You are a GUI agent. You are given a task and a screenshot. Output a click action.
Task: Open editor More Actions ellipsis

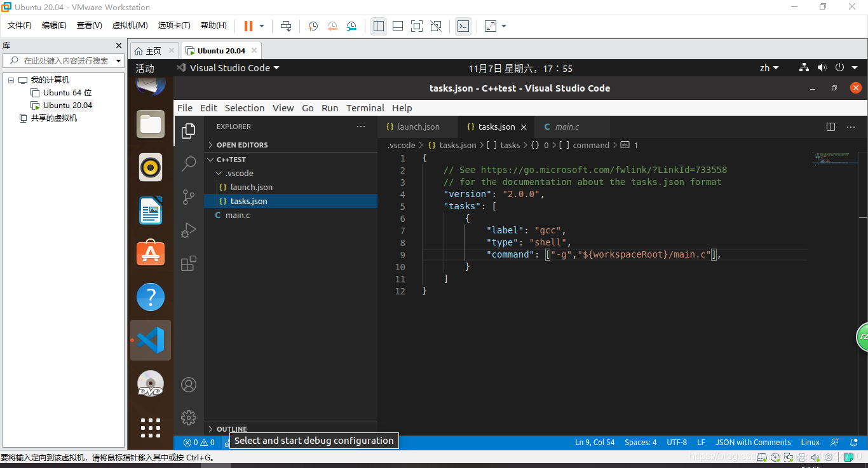[x=851, y=127]
